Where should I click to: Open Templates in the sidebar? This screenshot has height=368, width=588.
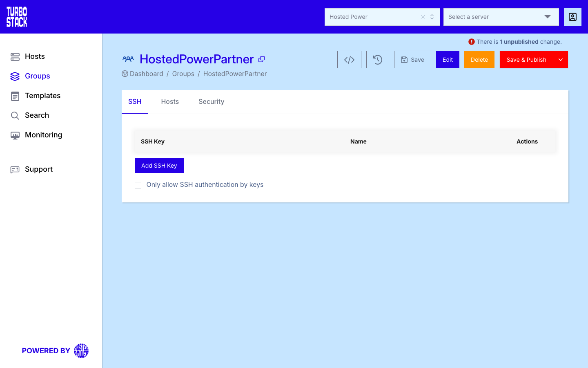[x=35, y=96]
